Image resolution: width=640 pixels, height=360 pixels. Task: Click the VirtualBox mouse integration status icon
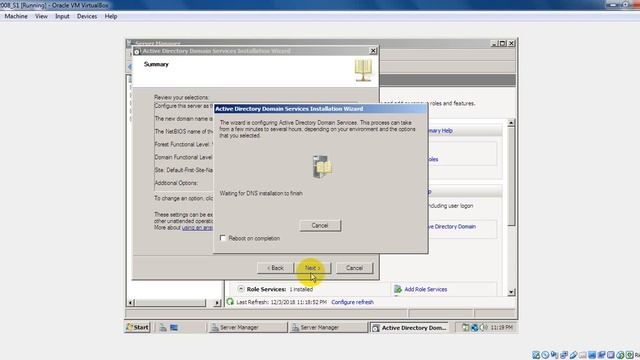(x=620, y=355)
